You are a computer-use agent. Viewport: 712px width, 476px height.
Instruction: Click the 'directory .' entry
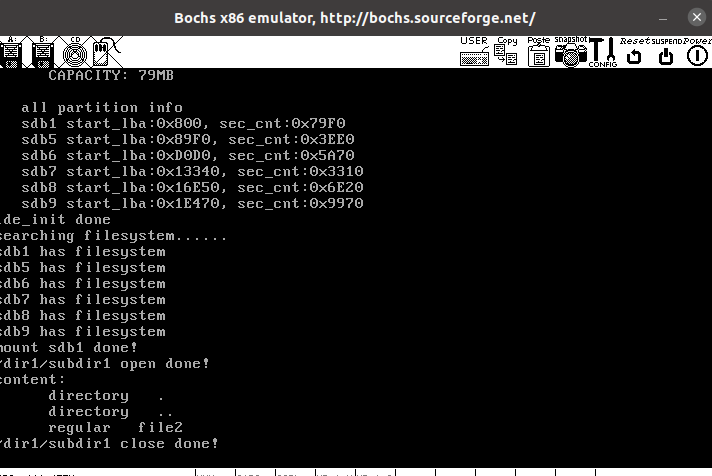[106, 396]
